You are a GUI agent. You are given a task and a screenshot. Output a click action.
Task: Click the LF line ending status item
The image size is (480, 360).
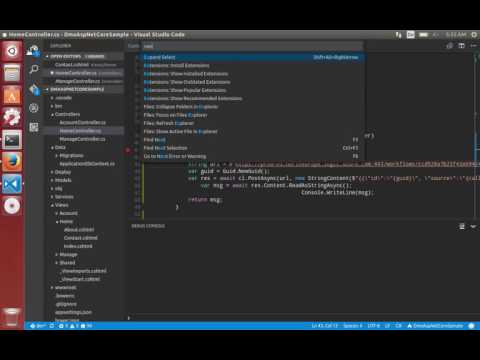(387, 326)
